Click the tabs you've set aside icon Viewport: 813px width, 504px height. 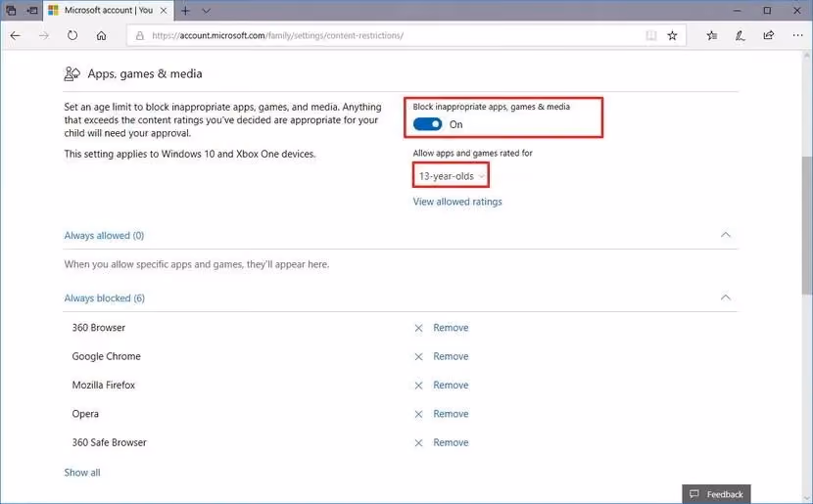point(11,11)
